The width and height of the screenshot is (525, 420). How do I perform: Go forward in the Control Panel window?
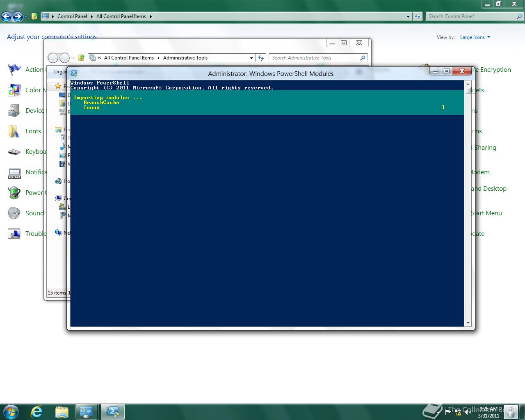(18, 16)
